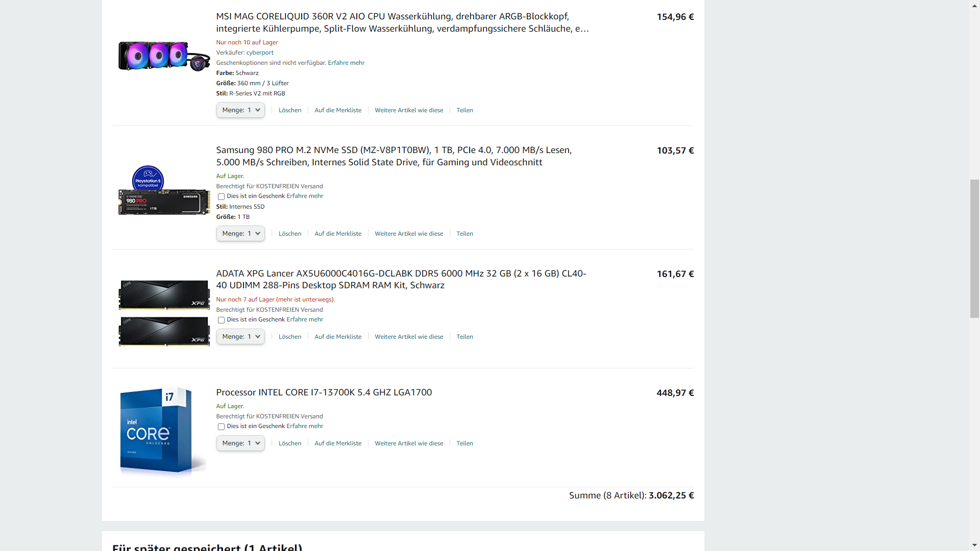Expand the Samsung SSD Menge dropdown
The image size is (980, 551).
pos(240,234)
